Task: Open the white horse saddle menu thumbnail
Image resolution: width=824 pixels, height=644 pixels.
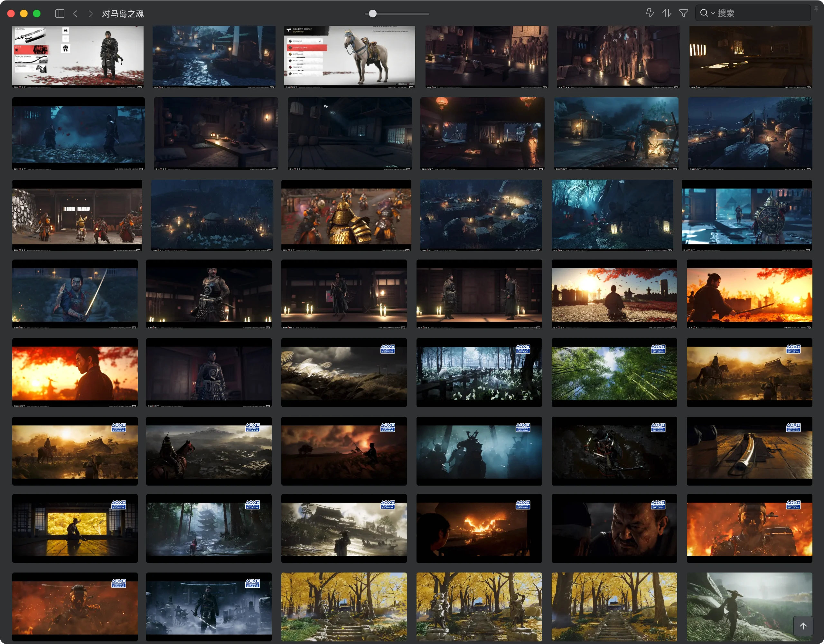Action: tap(349, 57)
